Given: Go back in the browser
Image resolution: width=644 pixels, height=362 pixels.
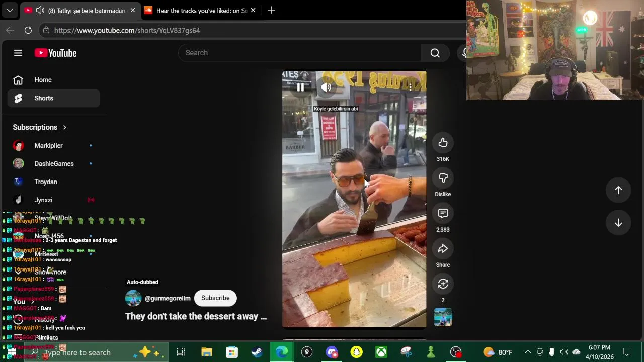Looking at the screenshot, I should tap(10, 30).
